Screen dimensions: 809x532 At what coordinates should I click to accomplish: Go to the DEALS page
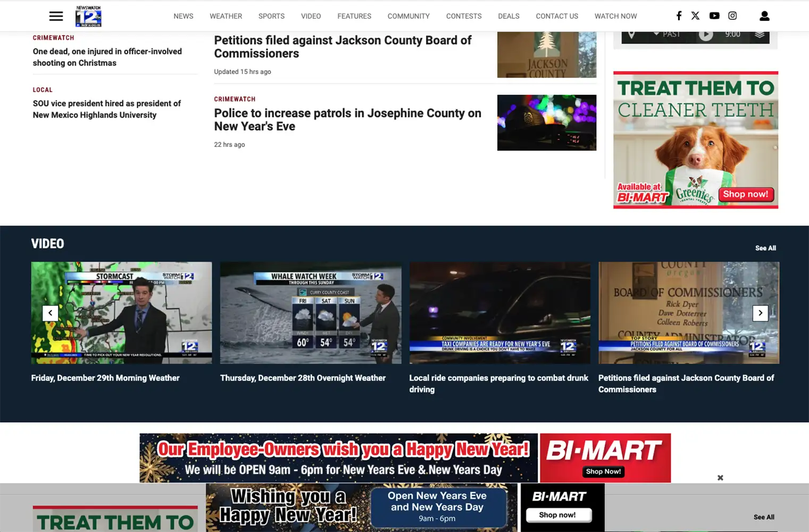(x=508, y=16)
